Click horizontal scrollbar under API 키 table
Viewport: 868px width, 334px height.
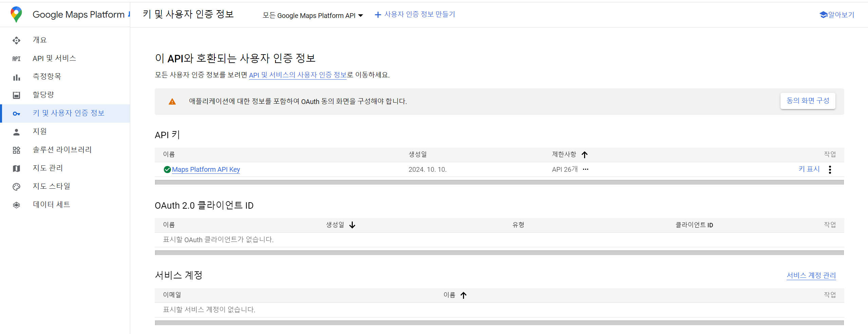click(499, 183)
